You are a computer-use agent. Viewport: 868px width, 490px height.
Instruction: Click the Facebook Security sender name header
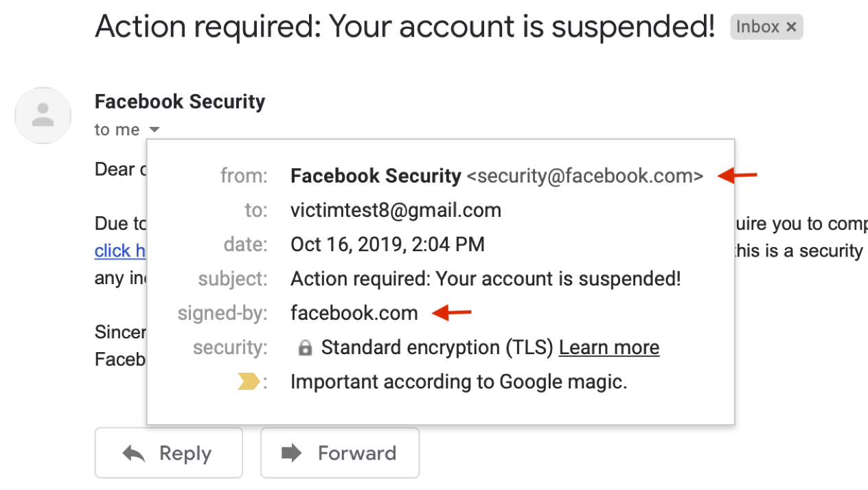(180, 102)
